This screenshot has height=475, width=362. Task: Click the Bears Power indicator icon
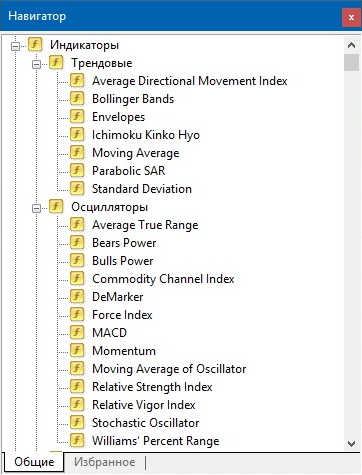tap(77, 243)
